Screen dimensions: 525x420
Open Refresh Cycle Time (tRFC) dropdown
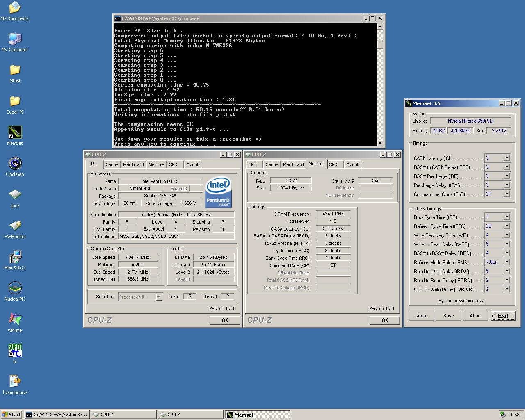tap(507, 226)
